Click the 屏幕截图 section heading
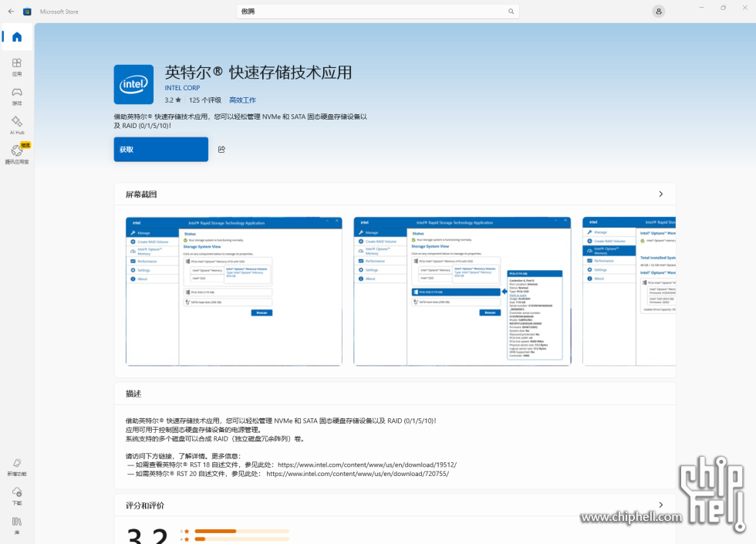The height and width of the screenshot is (544, 756). point(141,194)
